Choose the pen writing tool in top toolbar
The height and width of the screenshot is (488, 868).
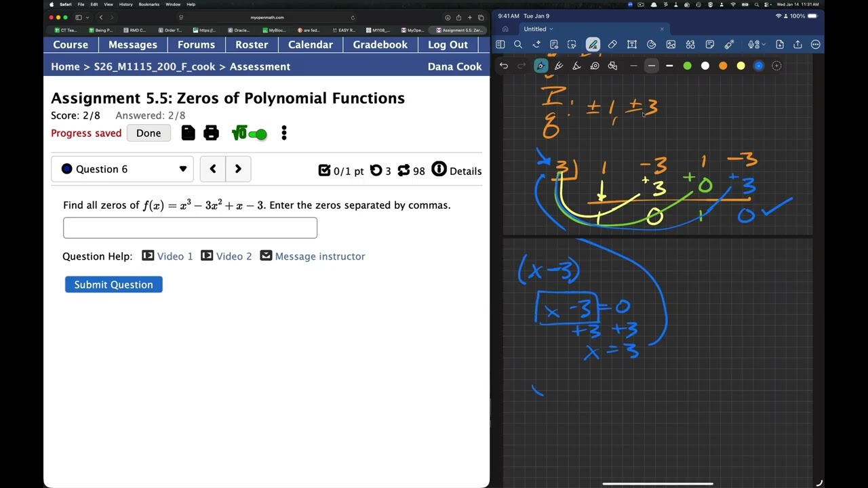pos(593,45)
